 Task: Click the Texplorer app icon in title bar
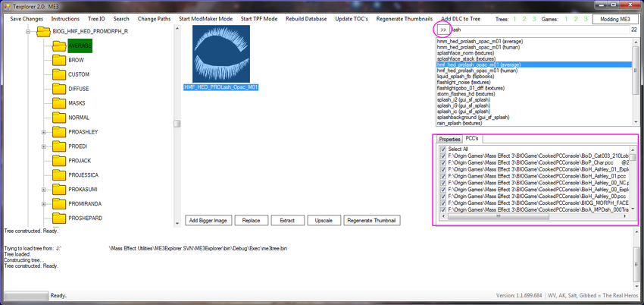[x=7, y=6]
